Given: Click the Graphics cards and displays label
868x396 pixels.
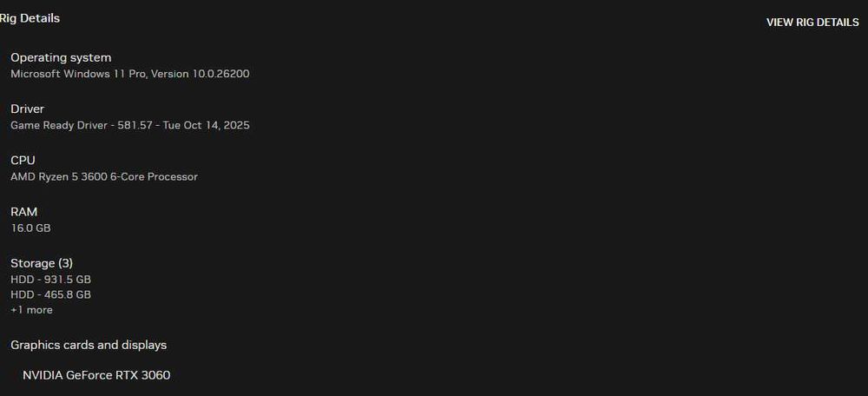Looking at the screenshot, I should tap(89, 345).
